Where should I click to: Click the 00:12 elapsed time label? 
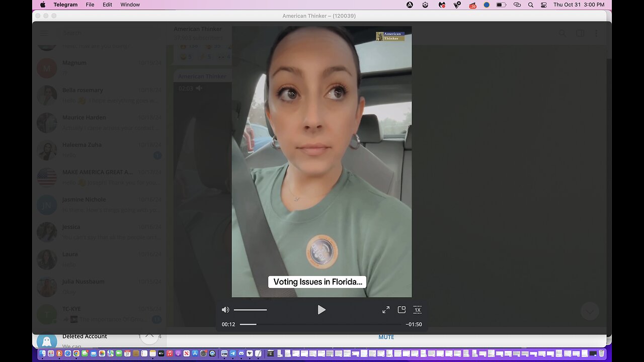click(x=228, y=324)
